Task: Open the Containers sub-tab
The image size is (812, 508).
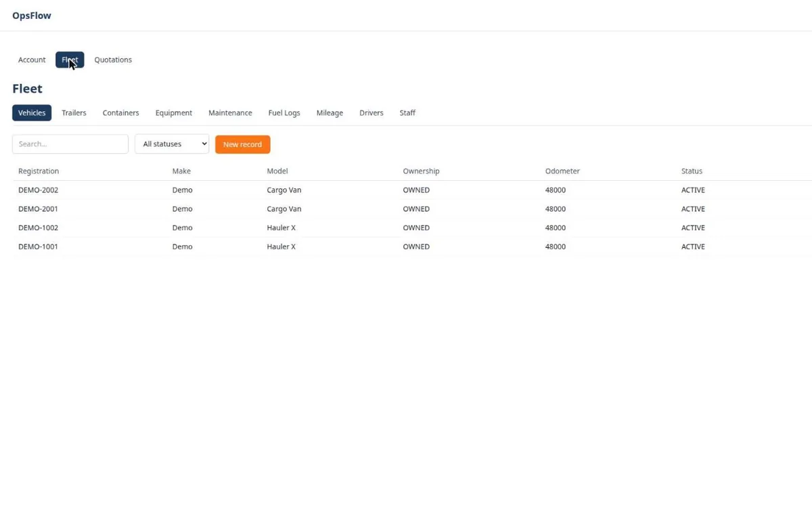Action: pos(120,113)
